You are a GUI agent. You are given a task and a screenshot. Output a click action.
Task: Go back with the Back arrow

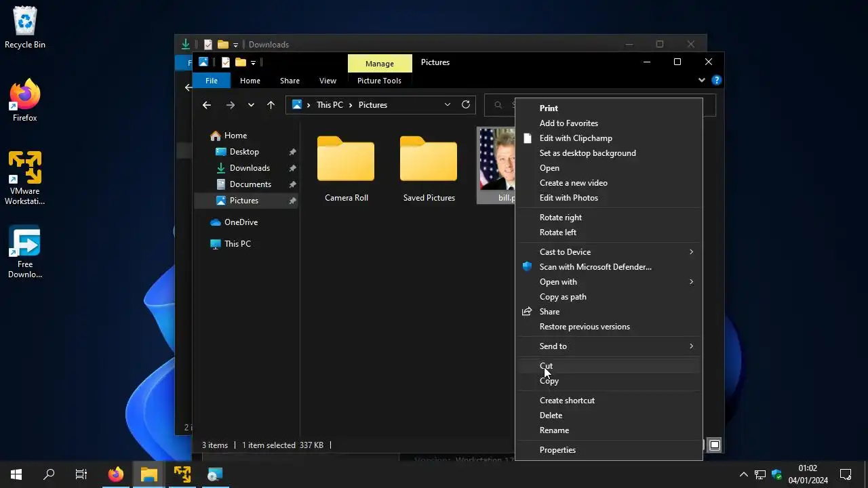(207, 105)
